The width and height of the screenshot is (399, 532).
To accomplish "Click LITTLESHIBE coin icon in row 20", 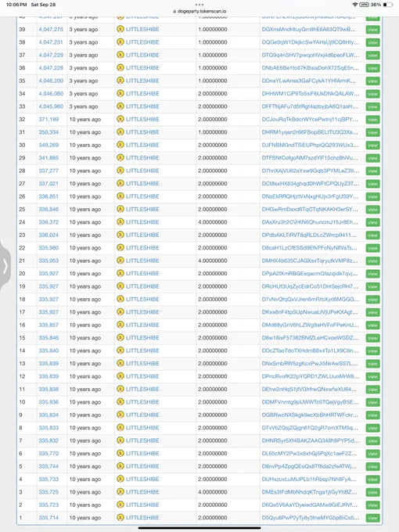I will coord(120,274).
